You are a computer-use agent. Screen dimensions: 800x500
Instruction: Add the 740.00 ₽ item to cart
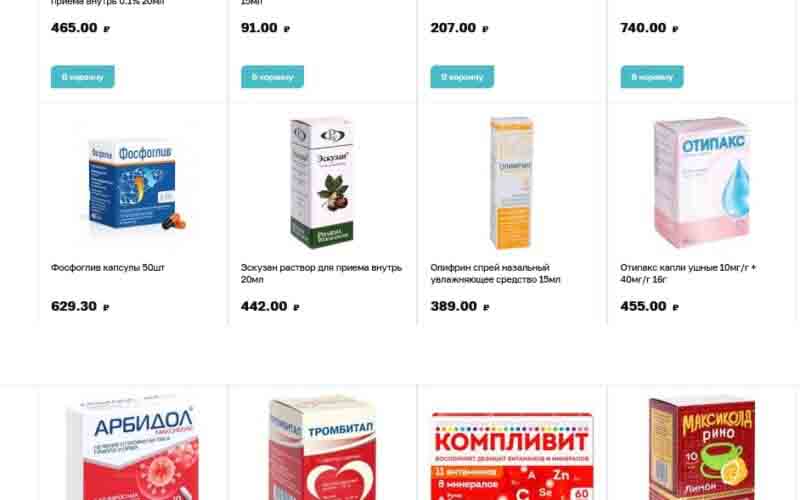click(x=652, y=77)
